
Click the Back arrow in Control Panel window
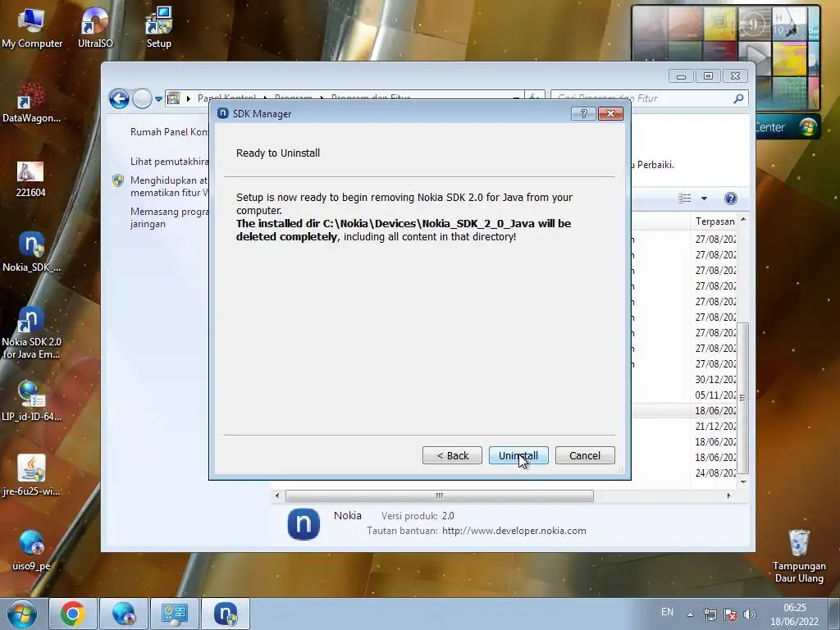point(119,98)
